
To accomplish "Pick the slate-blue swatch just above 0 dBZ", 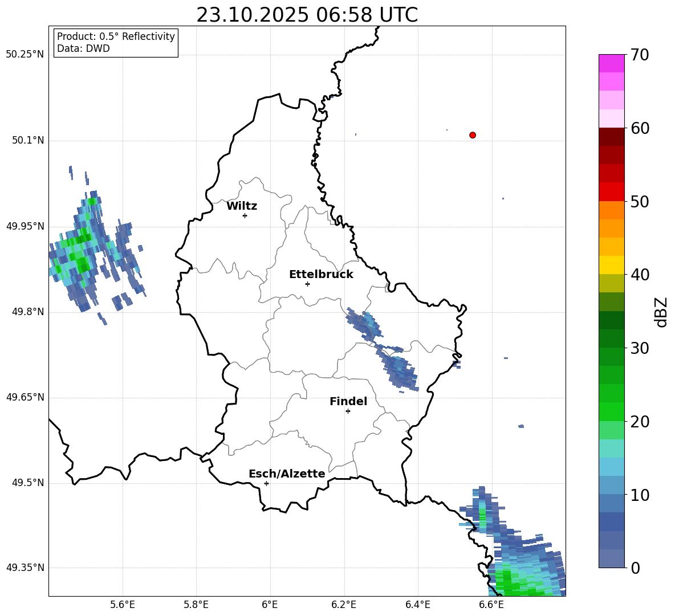I will (611, 558).
